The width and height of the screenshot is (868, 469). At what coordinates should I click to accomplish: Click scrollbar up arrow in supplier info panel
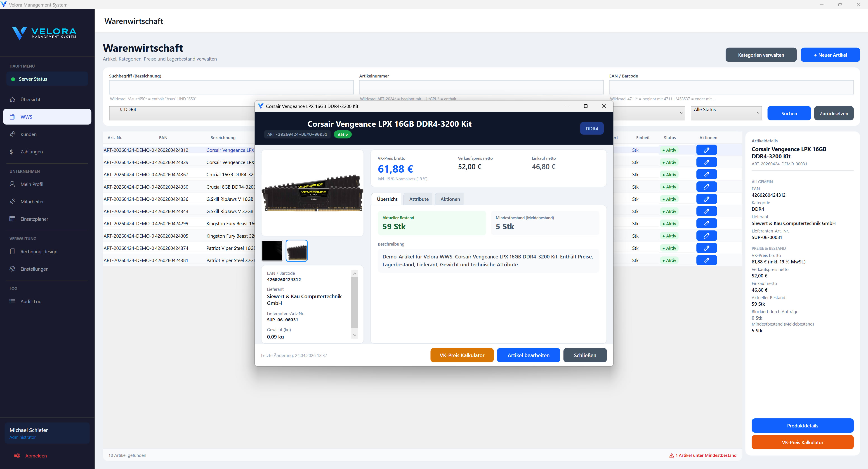tap(354, 273)
